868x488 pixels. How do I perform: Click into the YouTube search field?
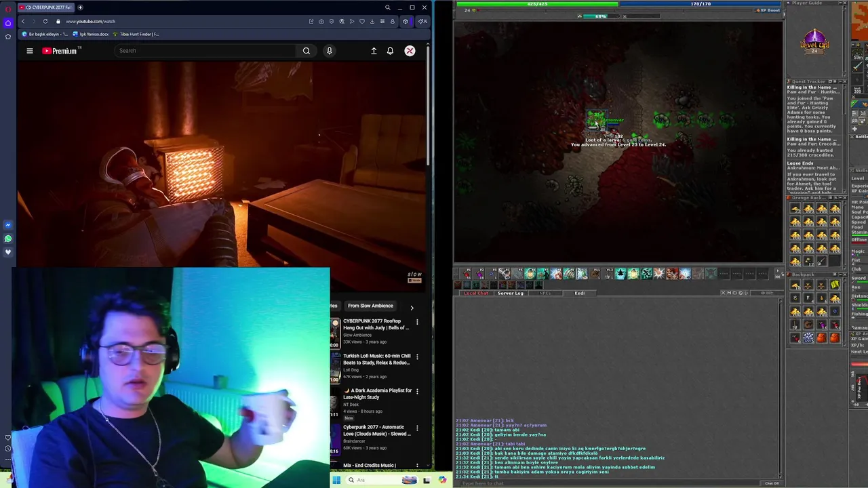coord(205,51)
